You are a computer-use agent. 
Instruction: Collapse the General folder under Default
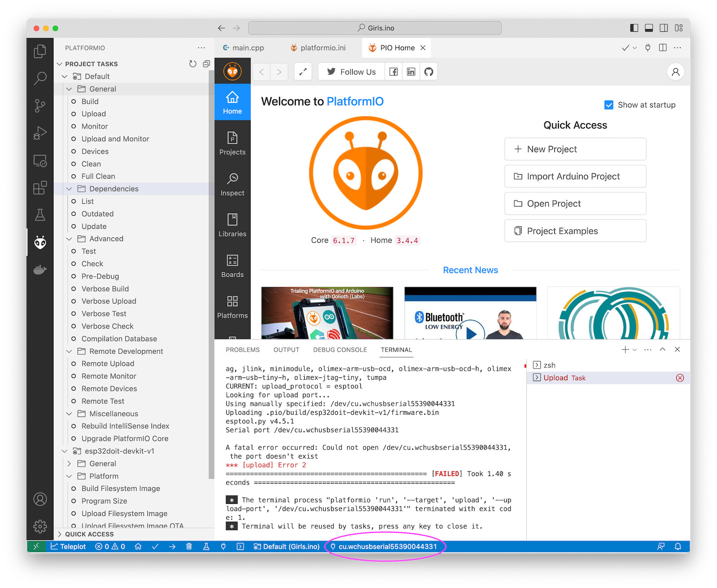coord(69,89)
